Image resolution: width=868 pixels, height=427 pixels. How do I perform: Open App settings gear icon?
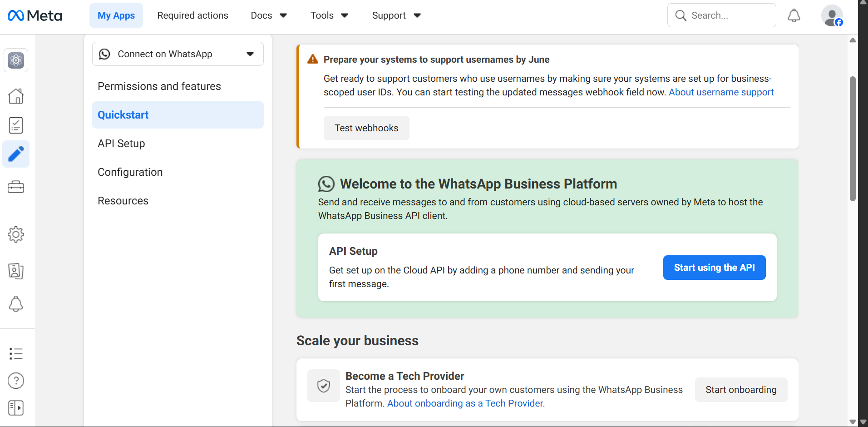(16, 234)
